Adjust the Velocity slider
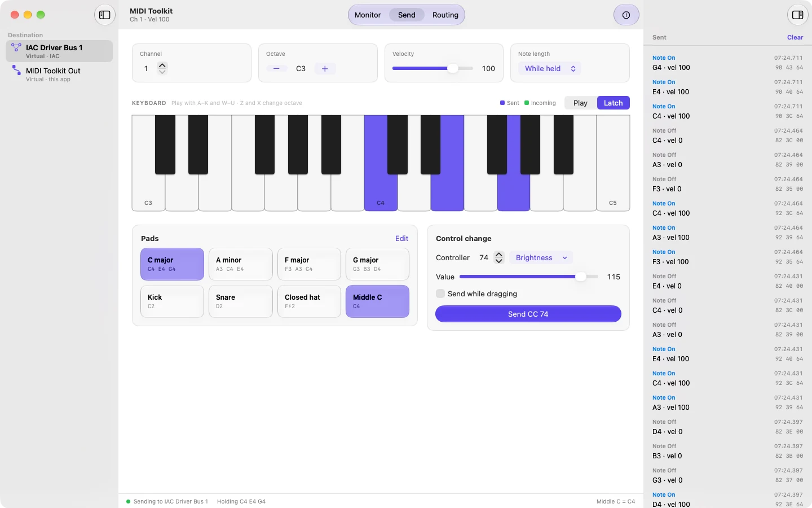The width and height of the screenshot is (812, 508). 433,68
